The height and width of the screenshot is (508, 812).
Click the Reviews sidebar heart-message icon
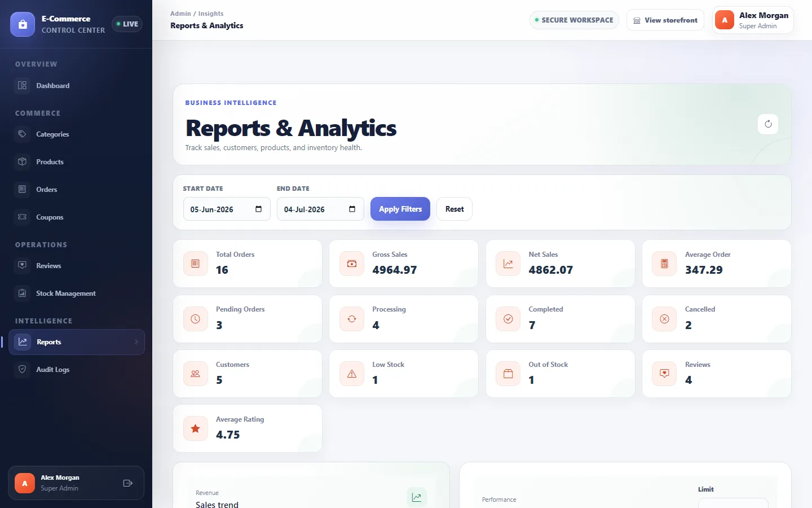(23, 265)
